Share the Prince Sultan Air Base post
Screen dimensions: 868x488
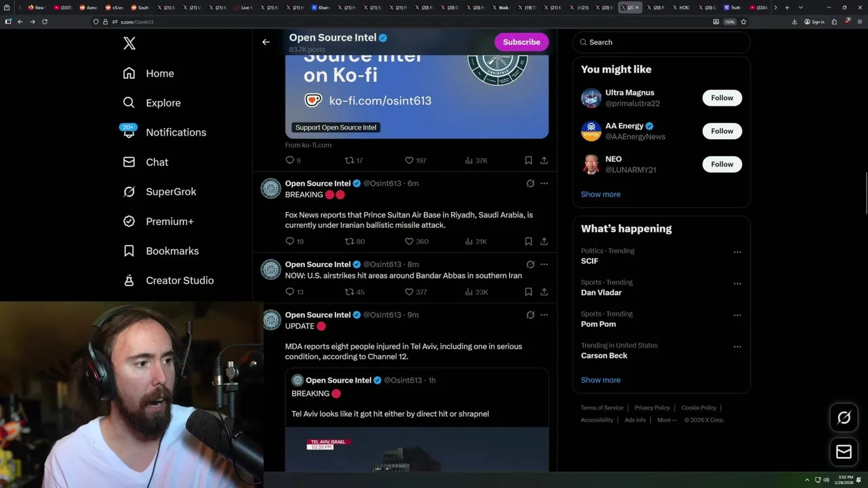[x=544, y=241]
